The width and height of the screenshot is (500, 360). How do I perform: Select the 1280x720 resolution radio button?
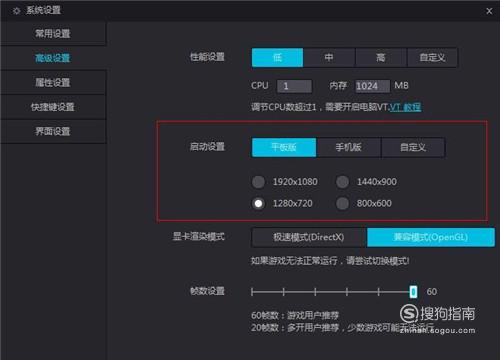click(258, 203)
